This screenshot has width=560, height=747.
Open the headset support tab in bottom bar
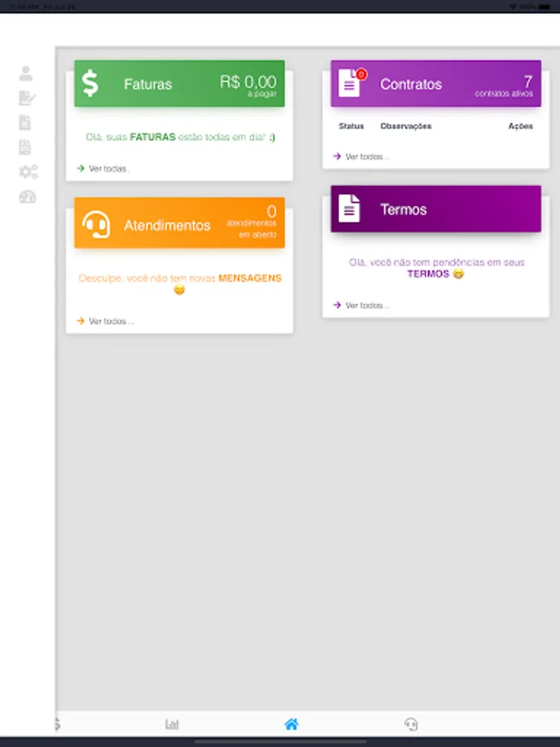click(411, 724)
